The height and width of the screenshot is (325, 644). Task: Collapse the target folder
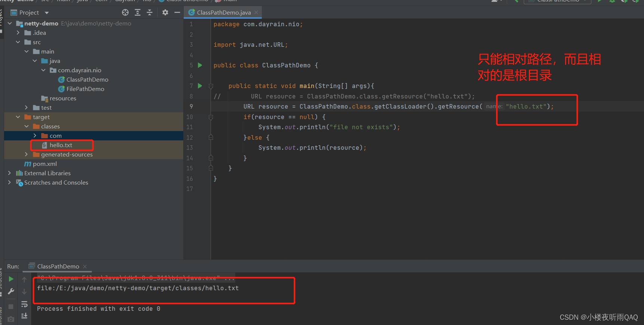18,117
